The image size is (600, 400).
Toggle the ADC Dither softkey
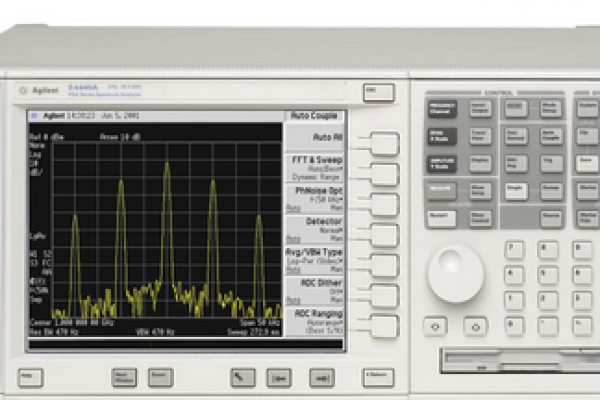384,296
